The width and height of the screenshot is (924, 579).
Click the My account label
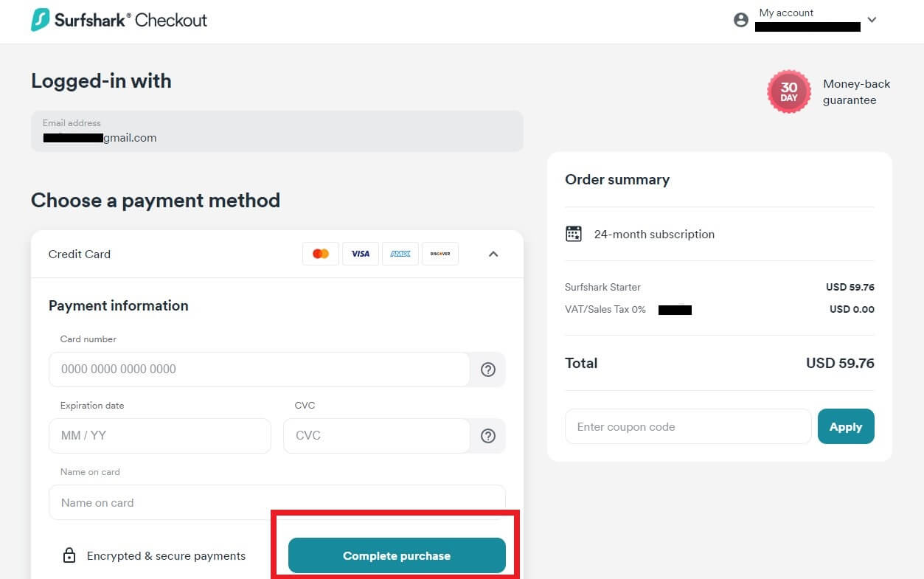(x=786, y=13)
